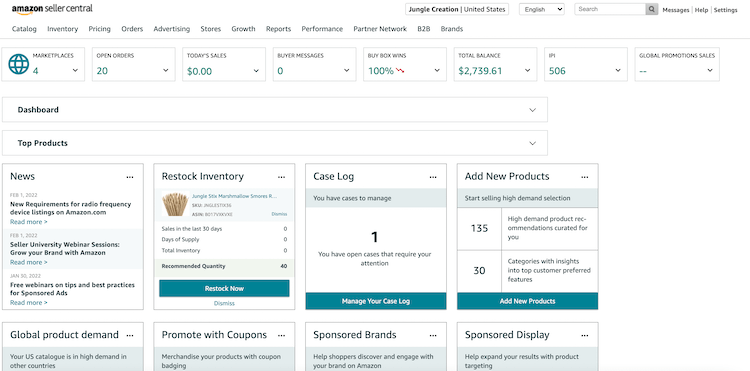The width and height of the screenshot is (750, 371).
Task: Expand the Total Balance card chevron
Action: click(x=527, y=70)
